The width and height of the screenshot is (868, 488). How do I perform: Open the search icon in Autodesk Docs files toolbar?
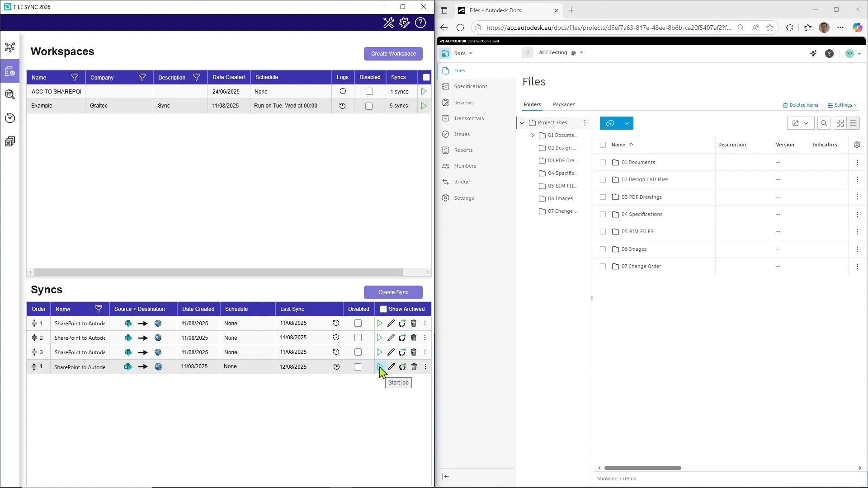coord(824,123)
